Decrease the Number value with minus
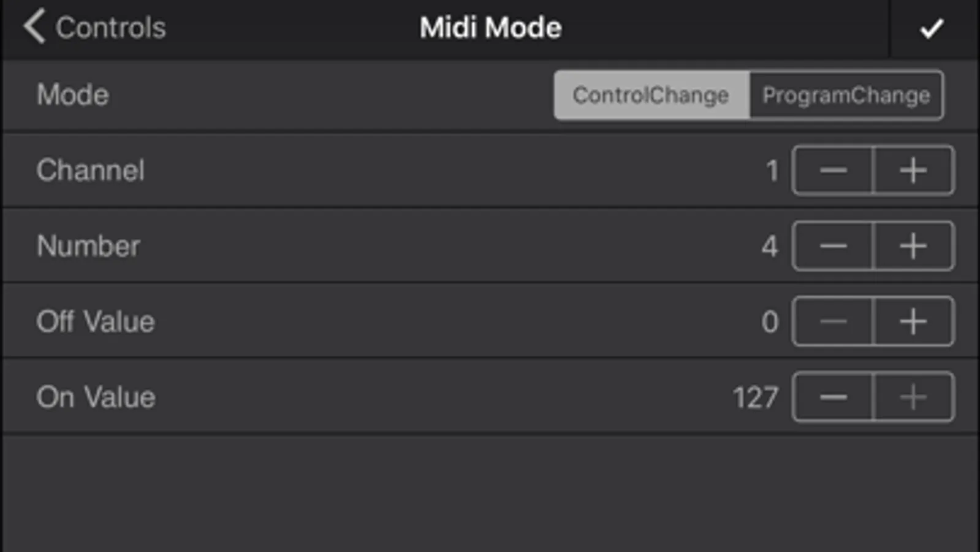Viewport: 980px width, 552px height. [x=833, y=246]
